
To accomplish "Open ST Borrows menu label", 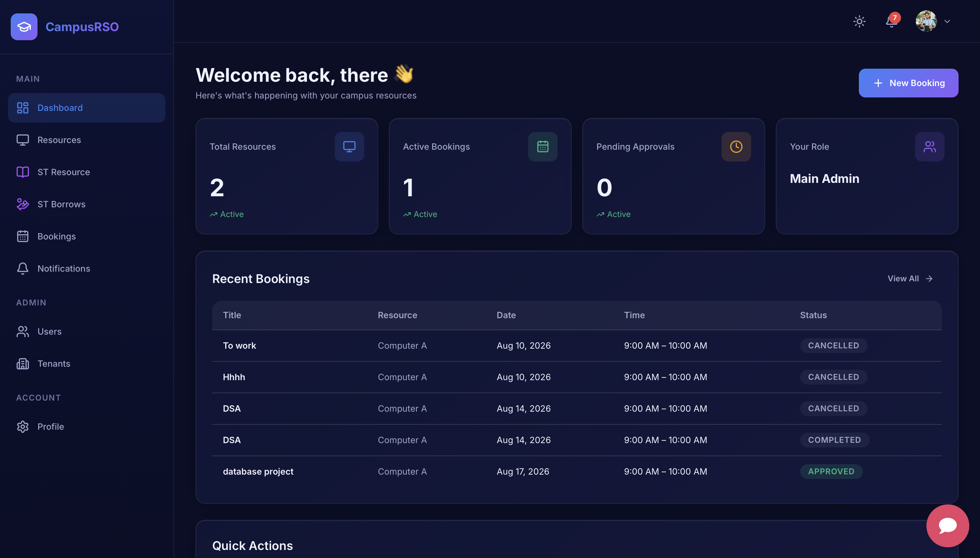I will pyautogui.click(x=61, y=204).
